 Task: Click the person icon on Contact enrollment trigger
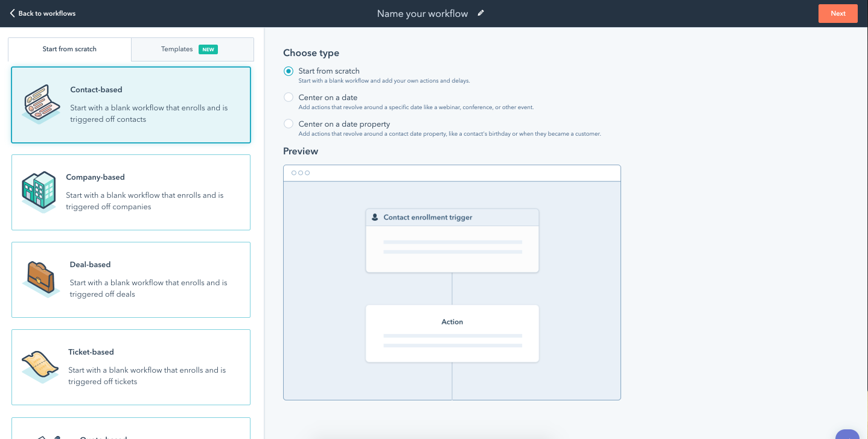click(x=376, y=217)
